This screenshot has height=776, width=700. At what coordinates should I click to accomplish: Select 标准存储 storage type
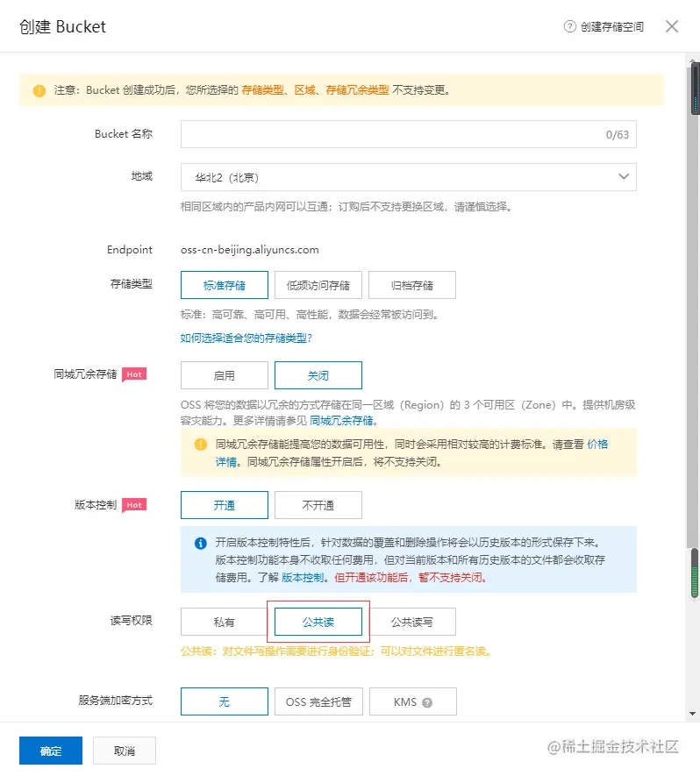click(x=225, y=285)
